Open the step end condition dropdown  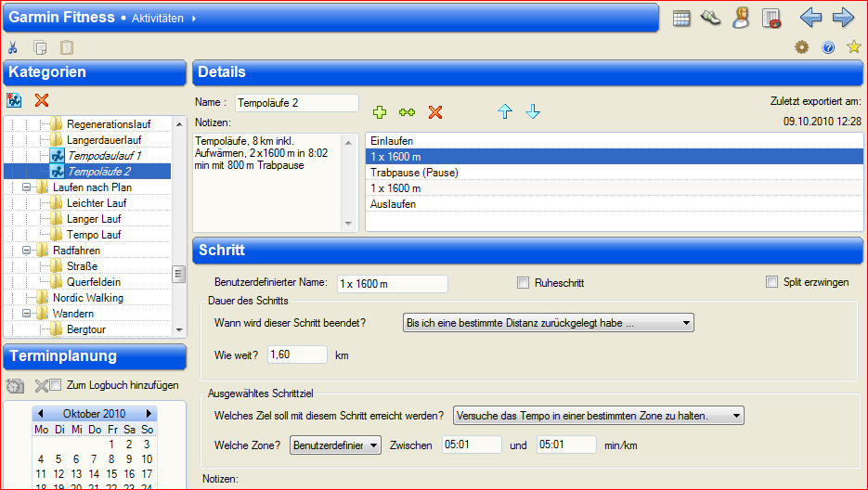coord(549,323)
